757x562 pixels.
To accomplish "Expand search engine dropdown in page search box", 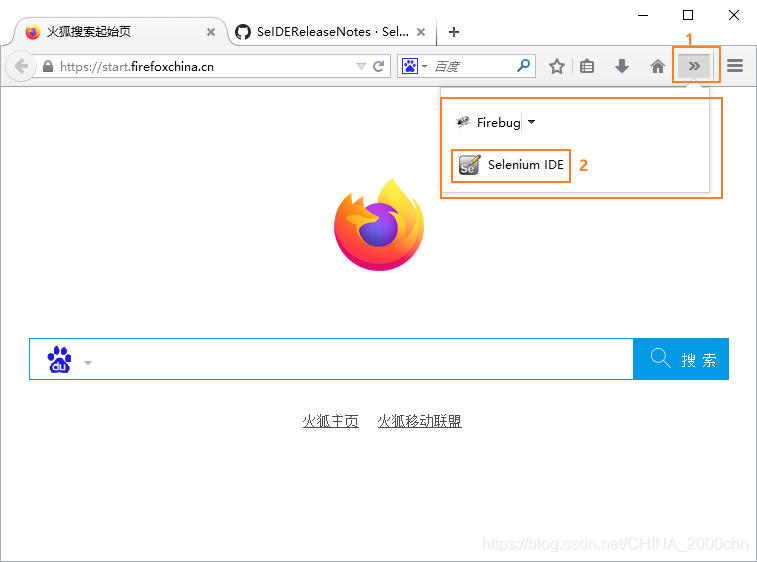I will point(88,363).
